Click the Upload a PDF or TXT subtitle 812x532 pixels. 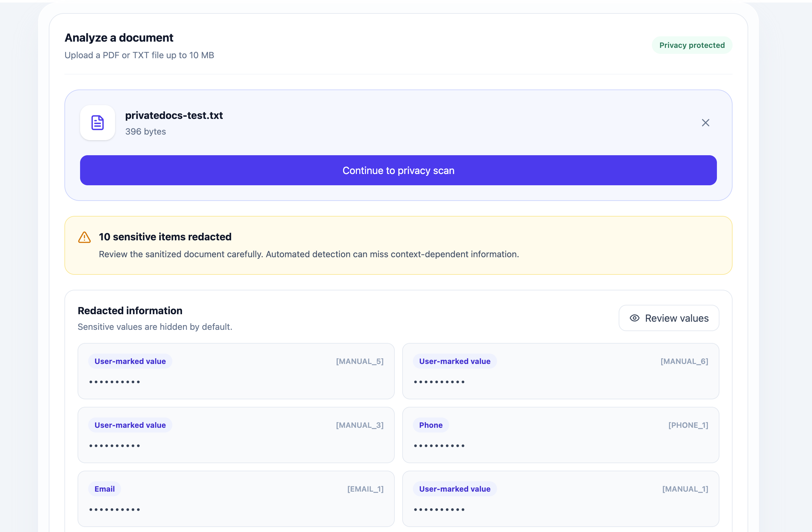[139, 55]
